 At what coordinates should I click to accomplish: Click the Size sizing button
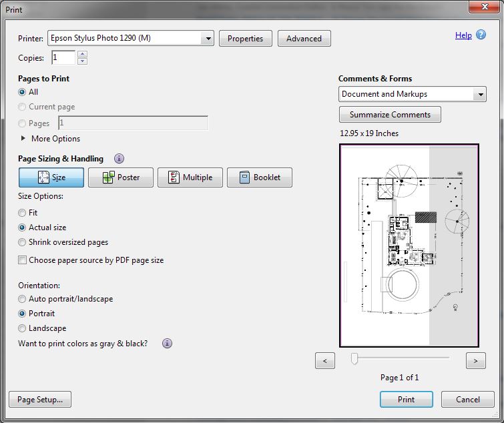tap(51, 177)
